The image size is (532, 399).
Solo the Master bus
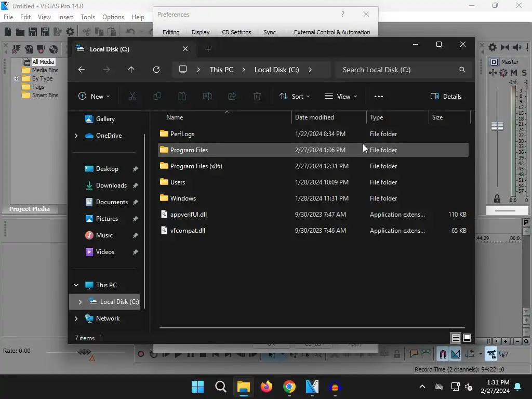[x=524, y=73]
